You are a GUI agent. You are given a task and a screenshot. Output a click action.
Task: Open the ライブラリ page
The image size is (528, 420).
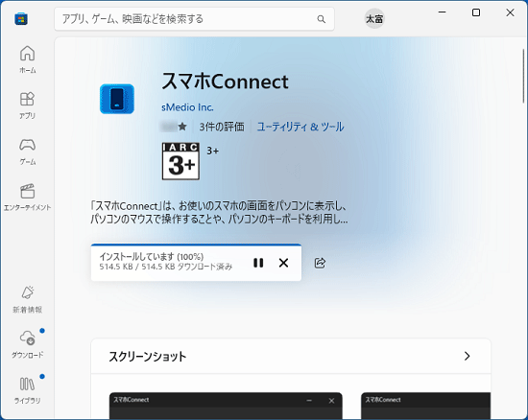(x=27, y=390)
